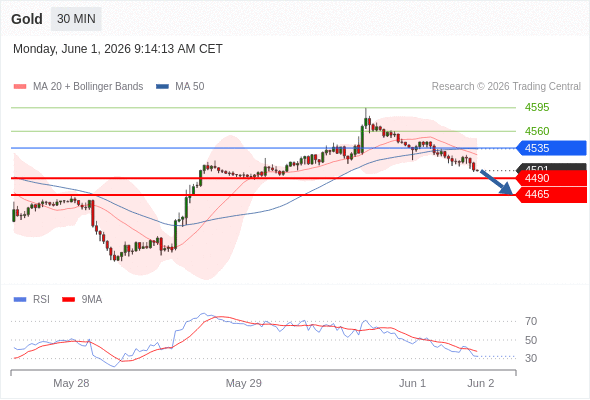Viewport: 590px width, 400px height.
Task: Click the May 28 date axis label
Action: point(71,383)
